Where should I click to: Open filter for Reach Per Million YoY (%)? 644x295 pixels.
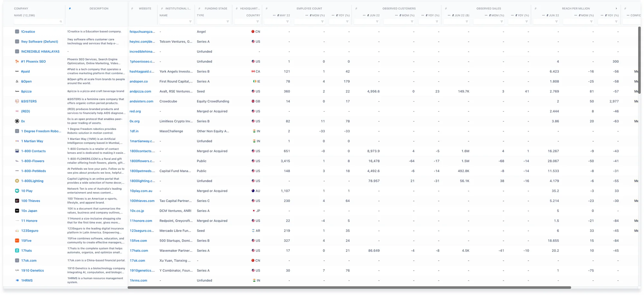click(x=616, y=22)
